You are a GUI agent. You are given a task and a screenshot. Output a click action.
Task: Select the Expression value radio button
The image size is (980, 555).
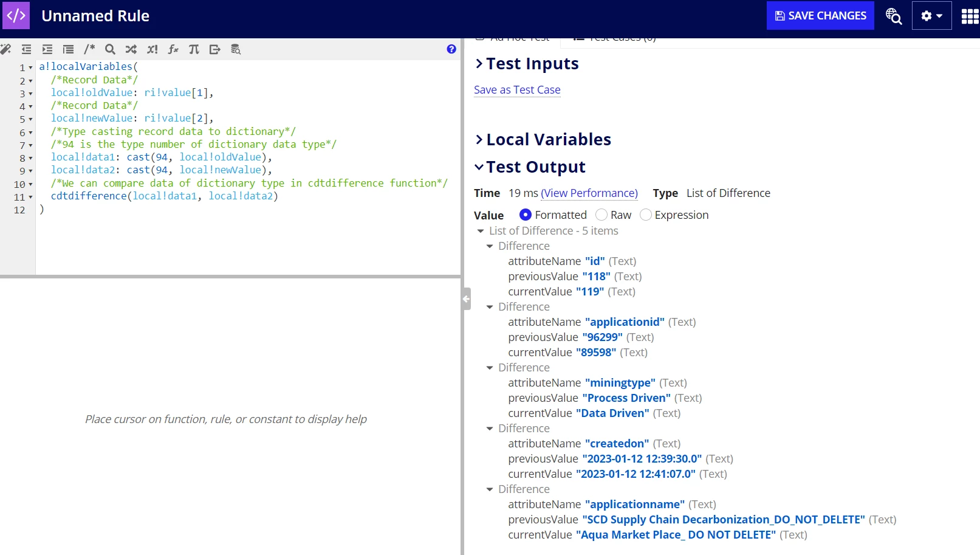[x=646, y=215]
